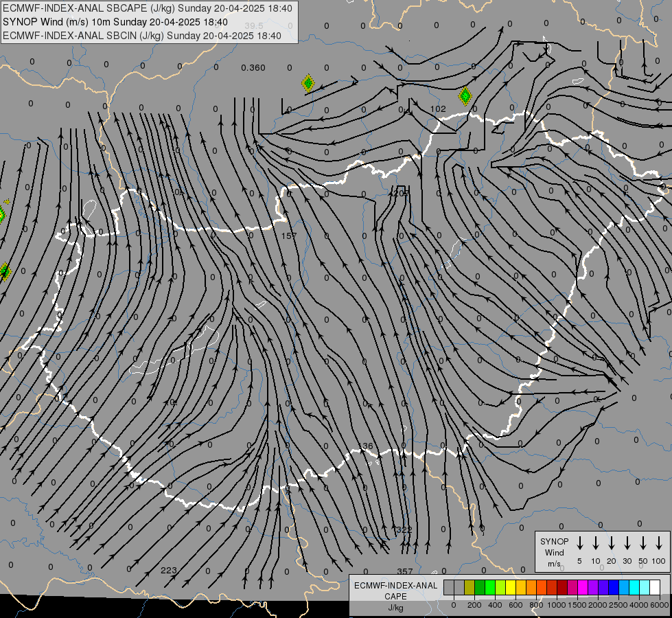Image resolution: width=672 pixels, height=618 pixels.
Task: Pick the 50 m/s wind legend arrow
Action: [x=643, y=543]
